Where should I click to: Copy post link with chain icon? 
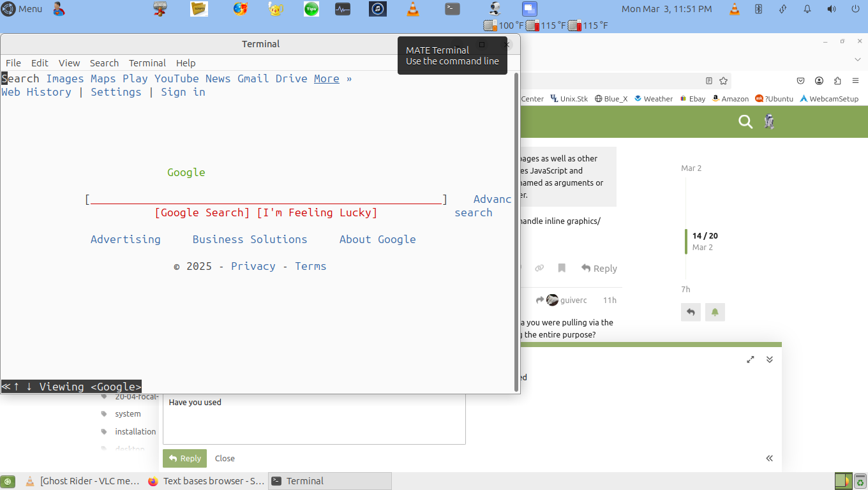pos(539,268)
